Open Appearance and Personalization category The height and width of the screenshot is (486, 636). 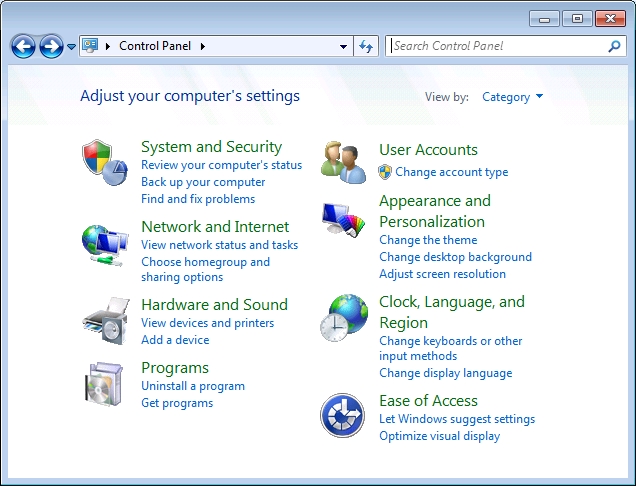(435, 211)
